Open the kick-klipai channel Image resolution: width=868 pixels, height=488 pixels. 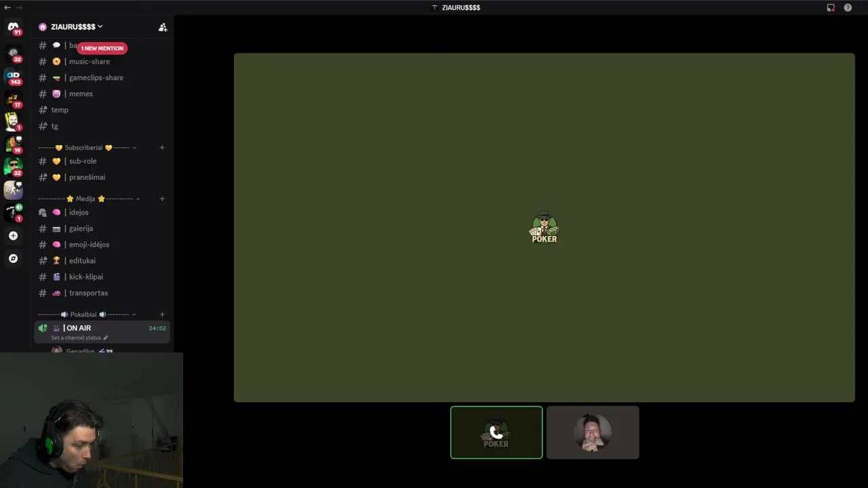tap(102, 277)
